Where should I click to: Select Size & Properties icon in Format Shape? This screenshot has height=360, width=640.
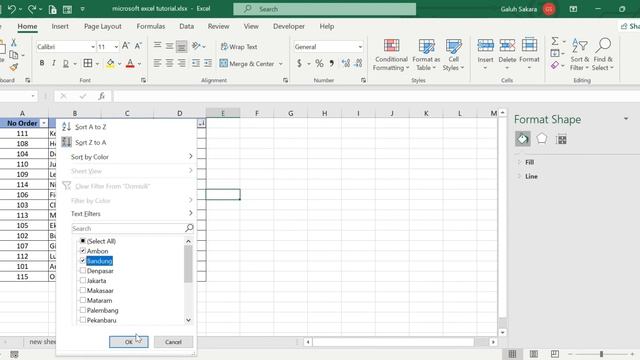pyautogui.click(x=562, y=140)
